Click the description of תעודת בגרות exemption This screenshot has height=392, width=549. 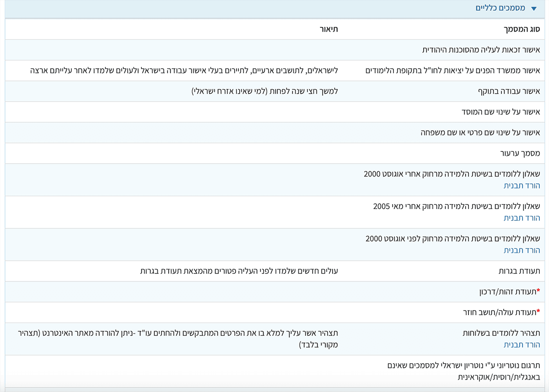point(239,271)
